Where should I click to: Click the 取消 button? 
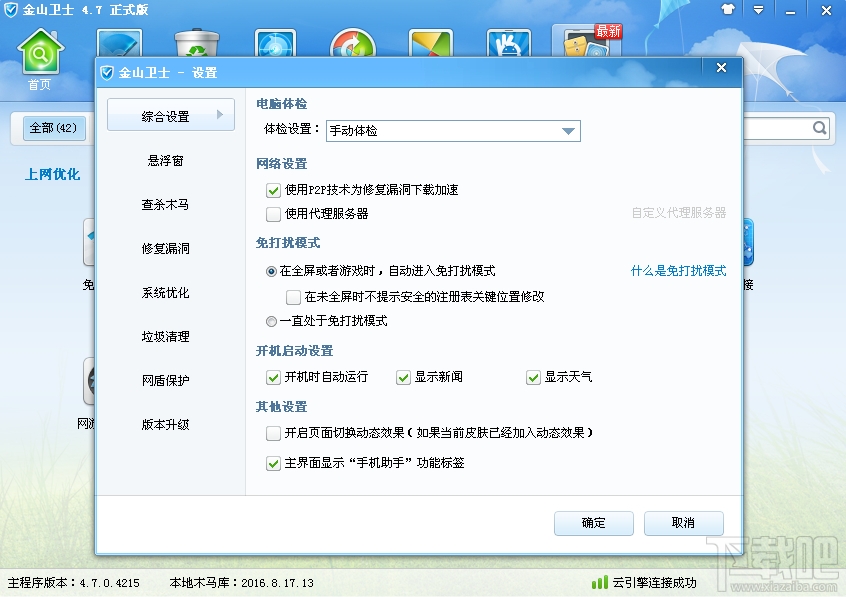tap(684, 523)
